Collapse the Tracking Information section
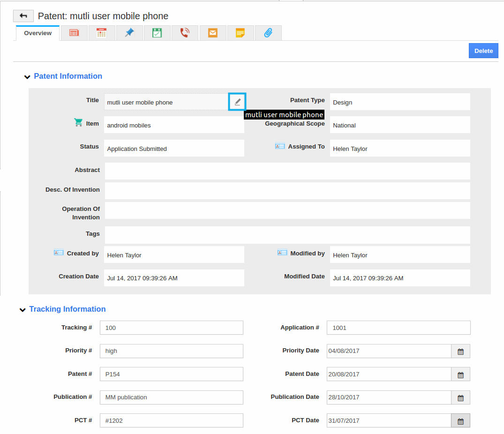The width and height of the screenshot is (504, 434). (23, 310)
